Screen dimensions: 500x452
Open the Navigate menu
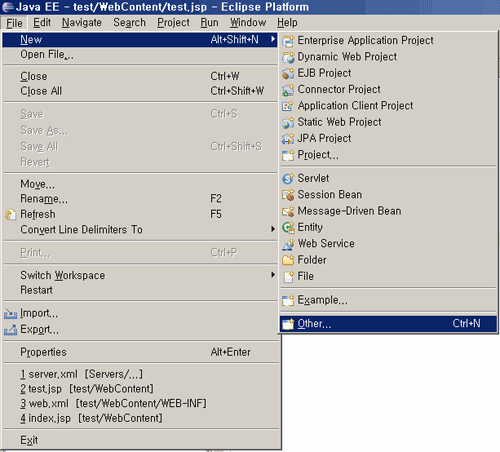tap(82, 23)
